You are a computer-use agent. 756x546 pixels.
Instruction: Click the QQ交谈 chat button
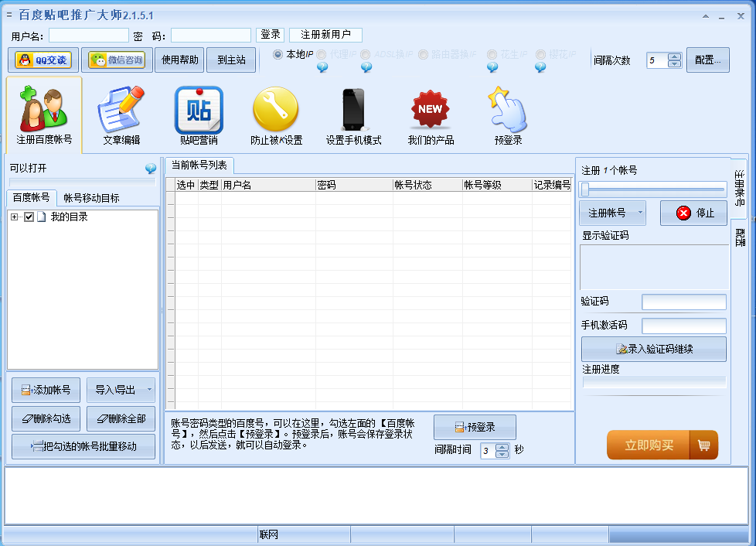(43, 60)
